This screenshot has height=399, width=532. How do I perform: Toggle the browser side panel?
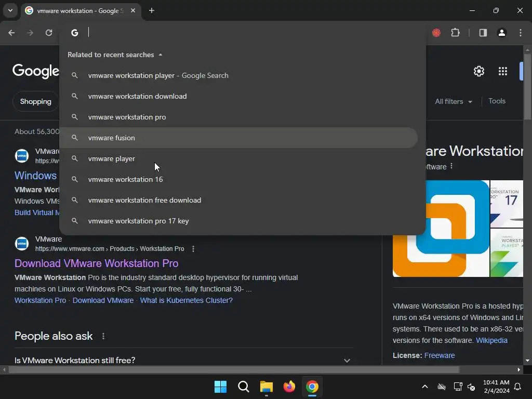tap(483, 33)
